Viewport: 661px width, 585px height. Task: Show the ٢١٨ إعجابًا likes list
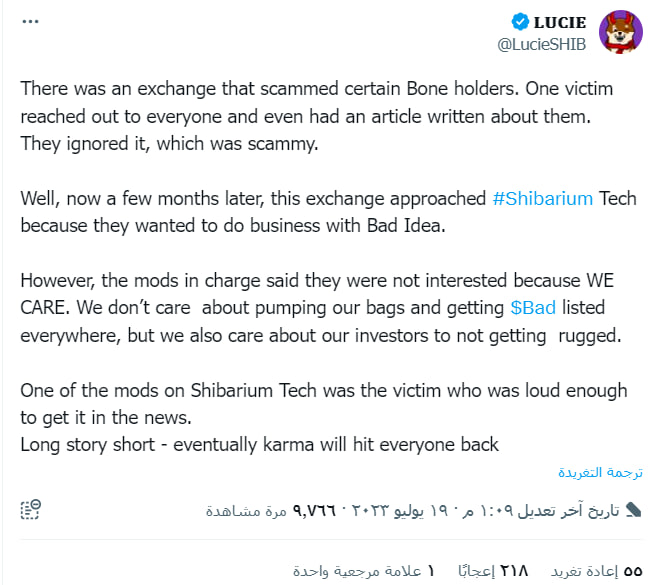[493, 571]
